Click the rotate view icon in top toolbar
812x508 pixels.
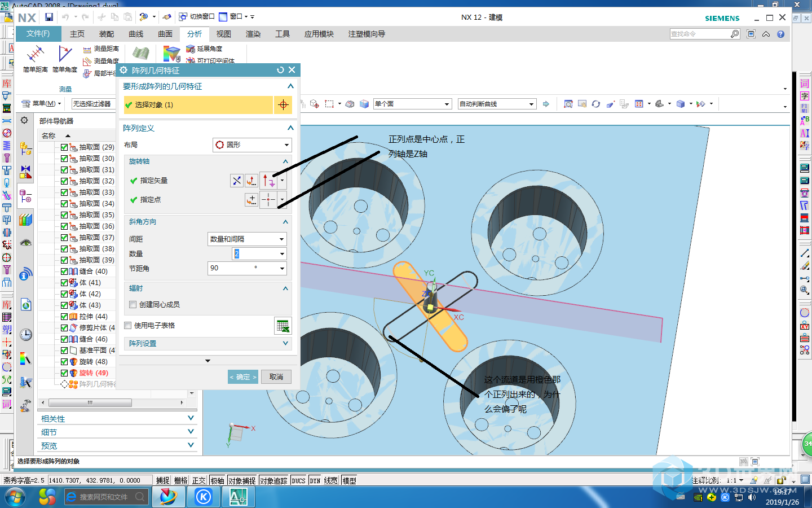tap(596, 104)
